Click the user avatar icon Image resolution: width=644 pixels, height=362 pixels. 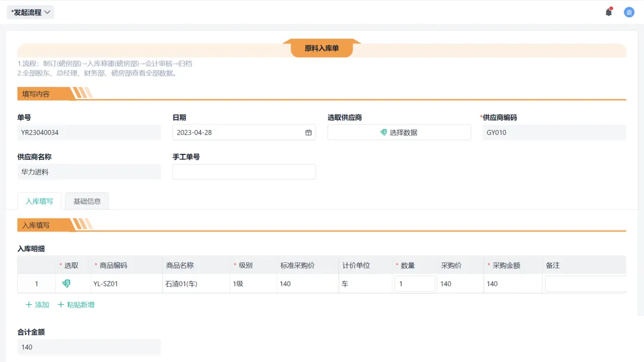628,12
